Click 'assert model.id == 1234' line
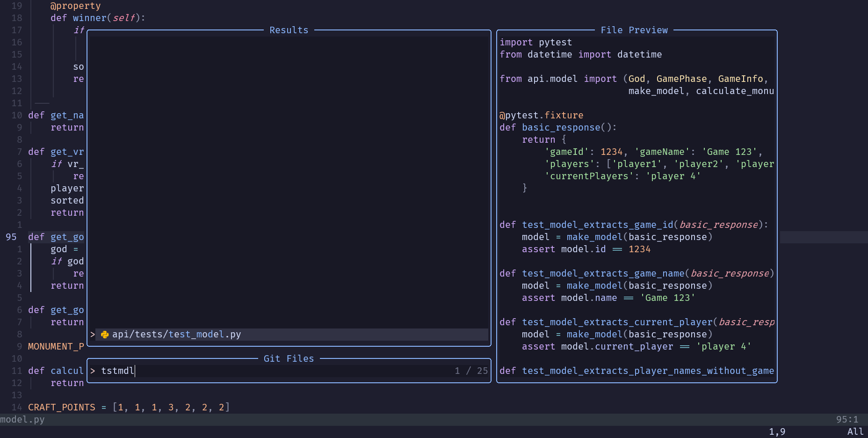Viewport: 868px width, 438px height. coord(586,249)
